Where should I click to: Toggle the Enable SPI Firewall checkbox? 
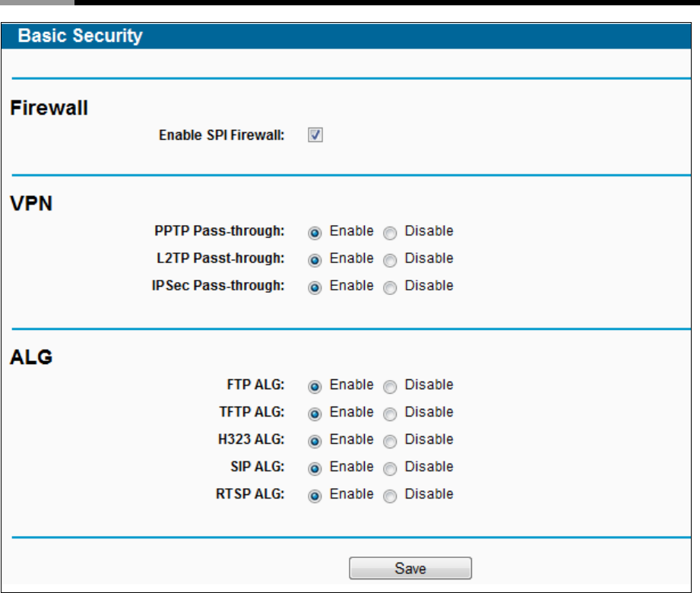pos(315,135)
